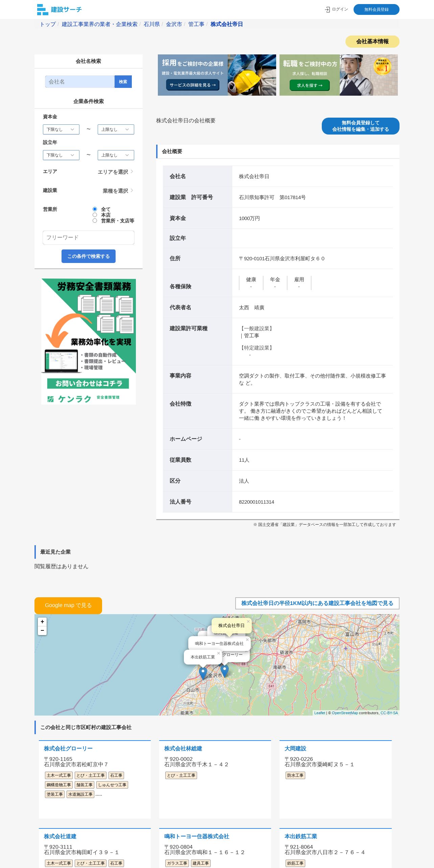Click the この条件で検索する button
Image resolution: width=434 pixels, height=868 pixels.
tap(89, 256)
